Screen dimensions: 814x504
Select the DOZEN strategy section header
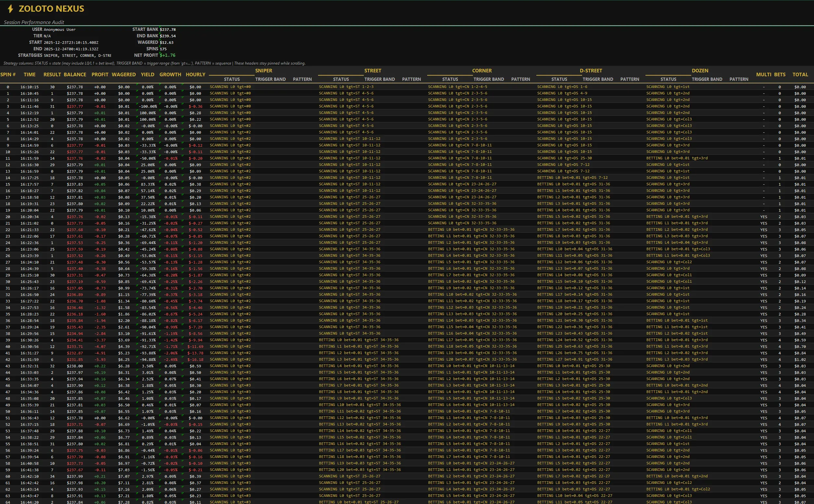tap(700, 70)
